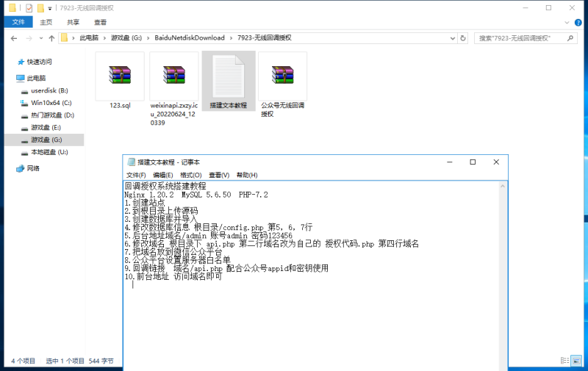Go up one folder level

pos(51,38)
